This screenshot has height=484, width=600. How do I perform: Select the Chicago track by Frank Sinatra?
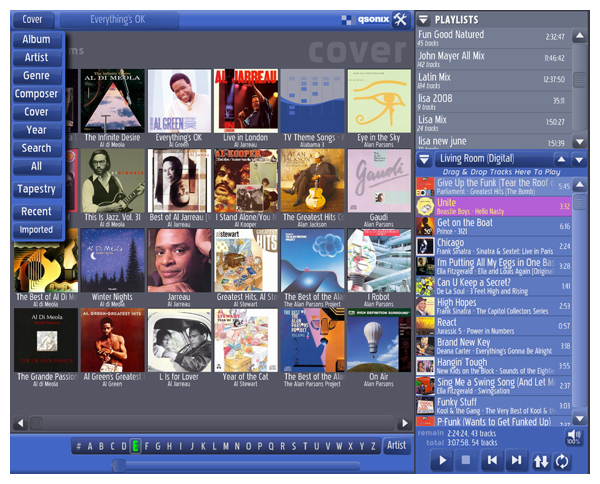click(x=494, y=246)
